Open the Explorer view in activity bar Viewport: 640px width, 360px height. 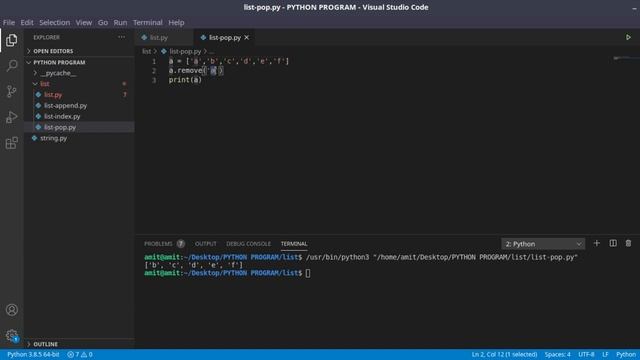click(x=11, y=40)
